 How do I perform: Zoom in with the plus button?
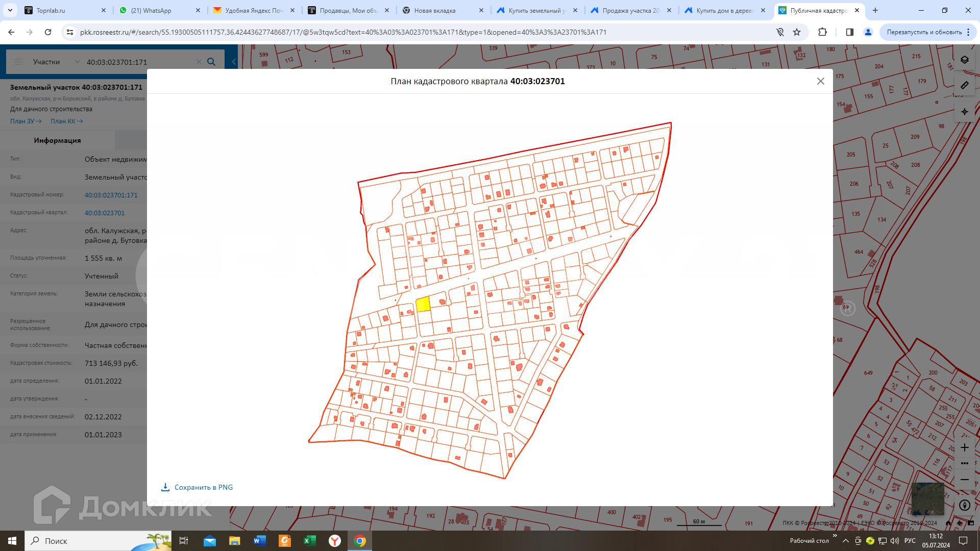[964, 447]
